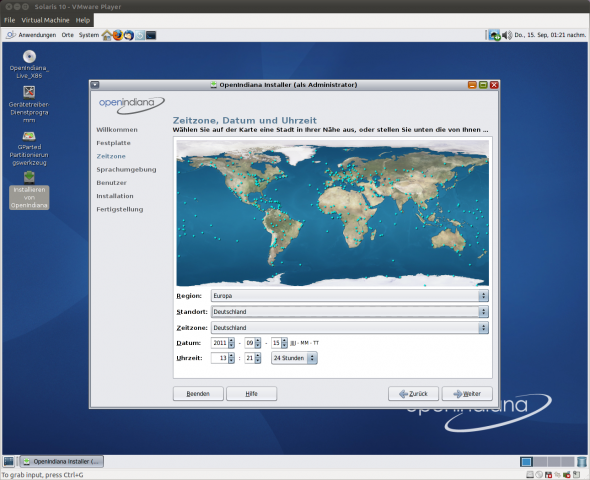Click the day stepper arrows next to 15

point(284,343)
